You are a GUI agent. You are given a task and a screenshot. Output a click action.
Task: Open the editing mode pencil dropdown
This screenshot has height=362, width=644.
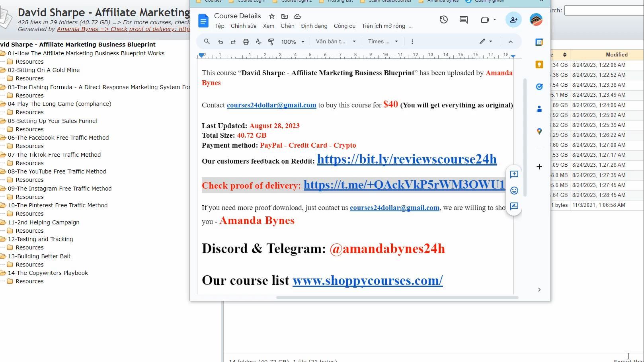click(x=486, y=41)
